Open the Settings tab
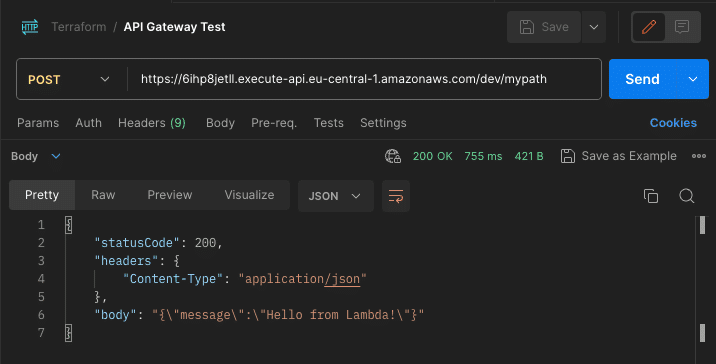716x364 pixels. tap(383, 123)
